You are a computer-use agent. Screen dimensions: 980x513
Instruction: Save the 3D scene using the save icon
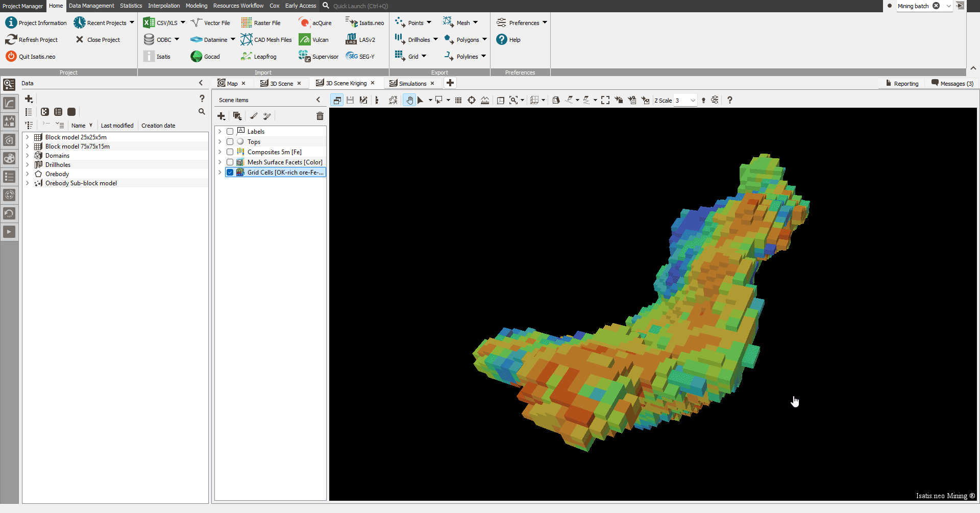pos(350,100)
